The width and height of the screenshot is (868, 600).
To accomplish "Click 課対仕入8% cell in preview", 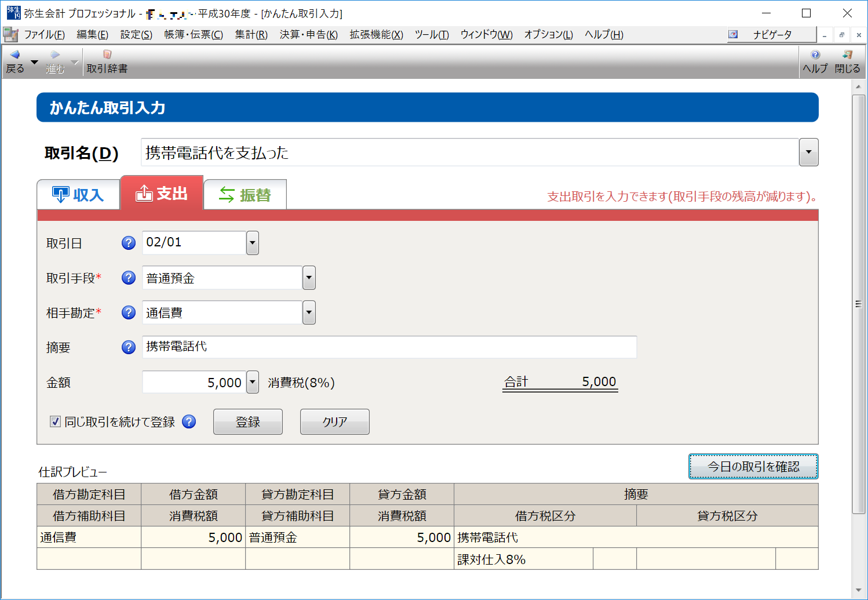I will tap(523, 559).
